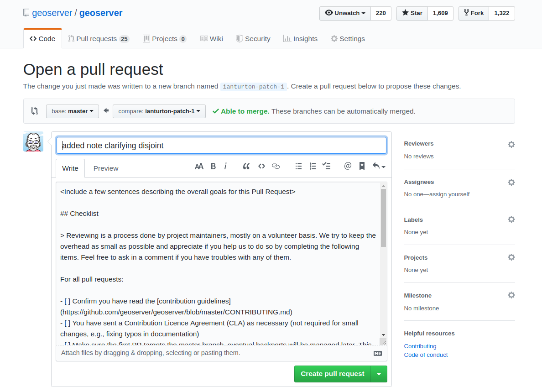Click the assign yourself link
This screenshot has height=392, width=542.
click(x=449, y=194)
